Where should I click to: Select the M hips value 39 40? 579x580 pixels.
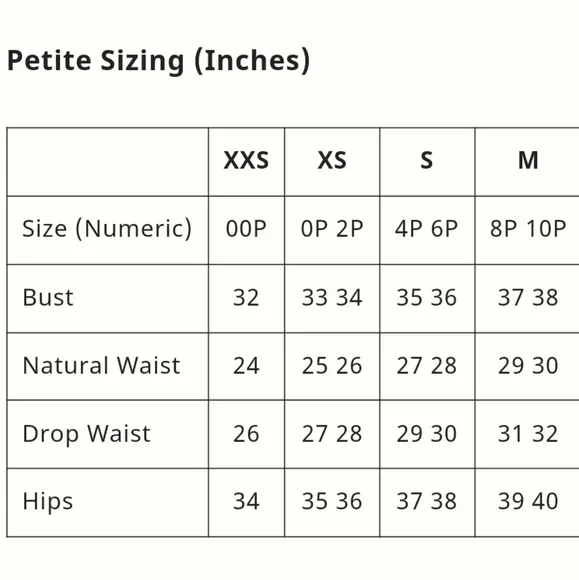point(528,502)
